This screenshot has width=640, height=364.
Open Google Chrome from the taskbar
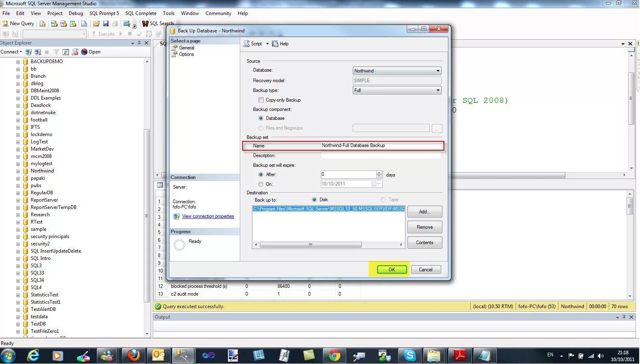pos(335,355)
